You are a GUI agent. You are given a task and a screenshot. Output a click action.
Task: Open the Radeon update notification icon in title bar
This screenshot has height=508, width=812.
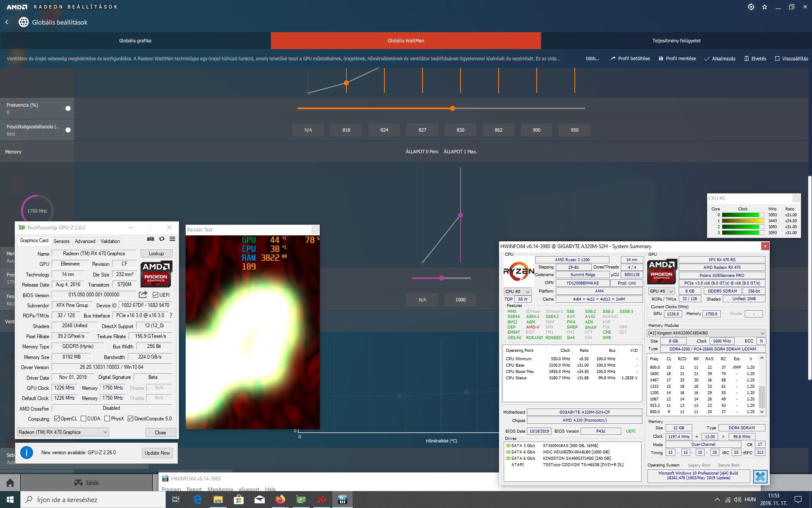(751, 7)
